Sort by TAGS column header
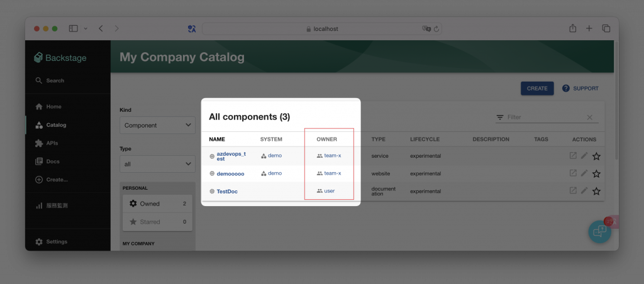Image resolution: width=644 pixels, height=284 pixels. tap(541, 139)
